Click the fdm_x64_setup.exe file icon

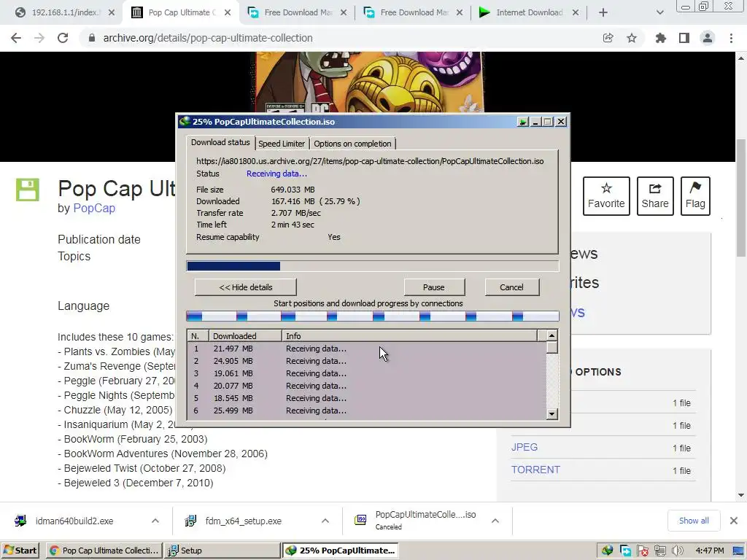190,521
